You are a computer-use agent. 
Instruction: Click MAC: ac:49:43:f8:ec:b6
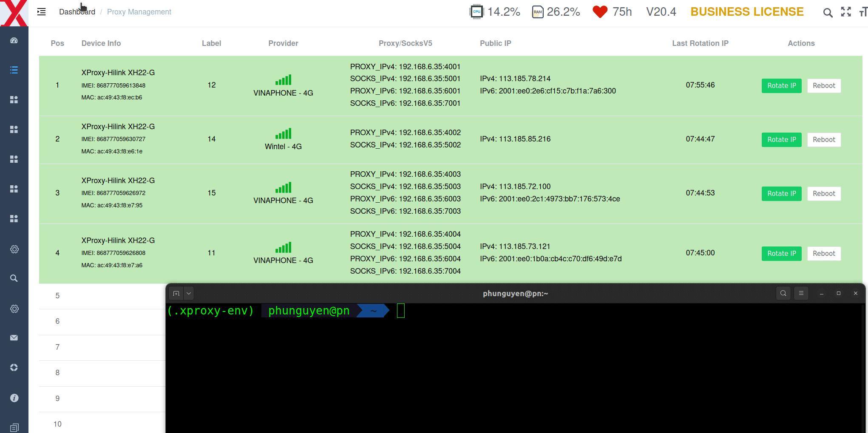click(111, 97)
